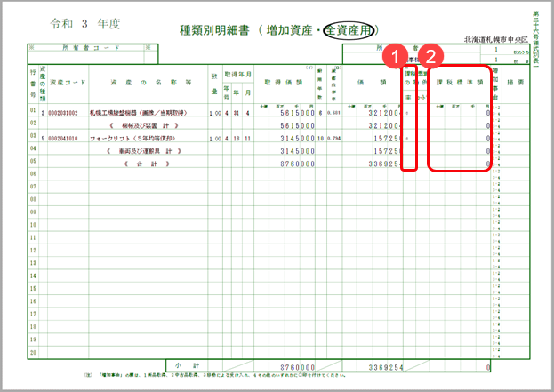Click the "フォークリフト（5年均等償却）" asset name
554x392 pixels.
click(x=132, y=139)
